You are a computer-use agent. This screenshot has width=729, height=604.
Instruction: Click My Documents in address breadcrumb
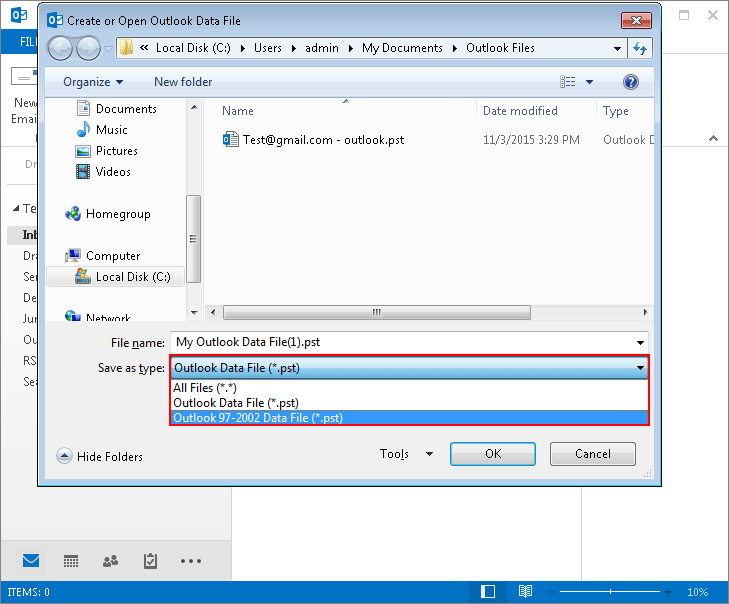tap(402, 48)
